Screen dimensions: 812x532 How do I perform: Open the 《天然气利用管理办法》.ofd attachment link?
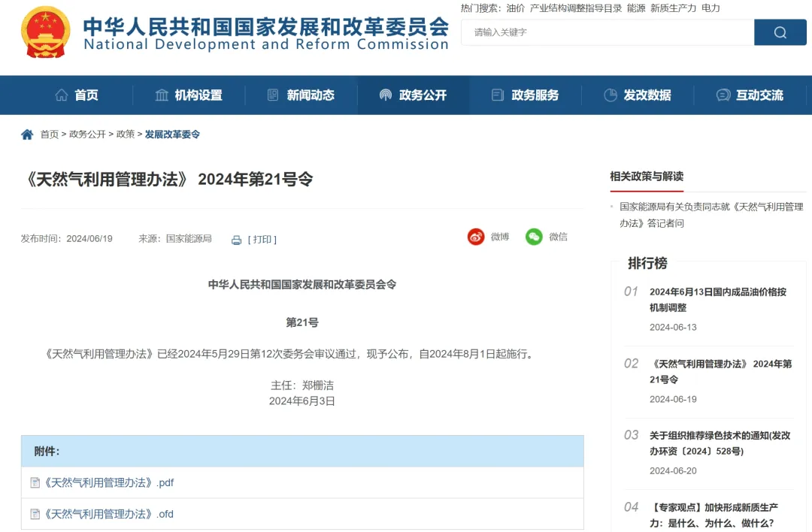coord(109,514)
